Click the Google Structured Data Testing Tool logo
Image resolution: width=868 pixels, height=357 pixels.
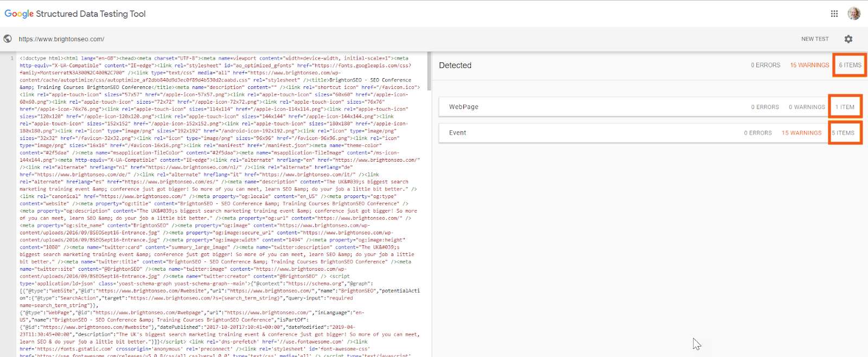tap(75, 14)
